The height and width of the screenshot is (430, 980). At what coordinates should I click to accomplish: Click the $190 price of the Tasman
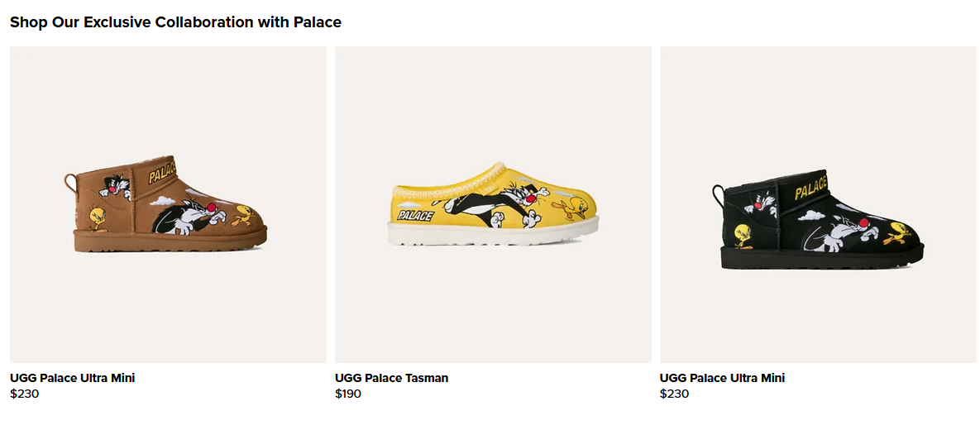coord(348,394)
